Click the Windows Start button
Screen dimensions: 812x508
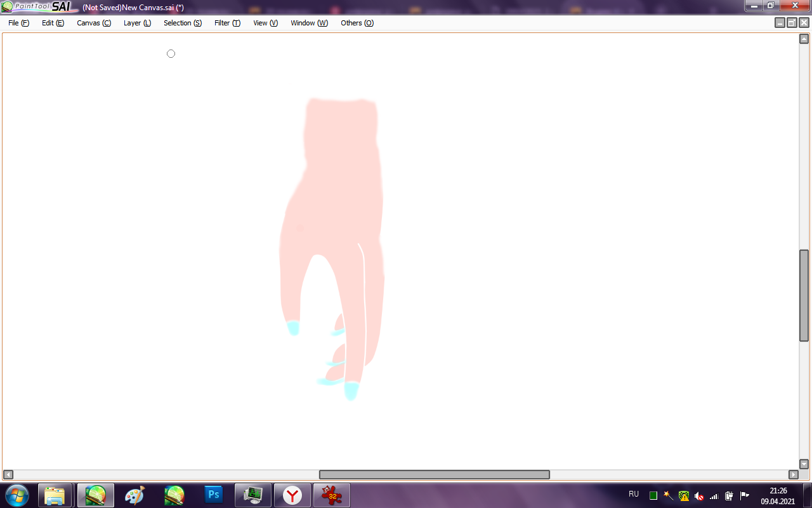[x=16, y=495]
